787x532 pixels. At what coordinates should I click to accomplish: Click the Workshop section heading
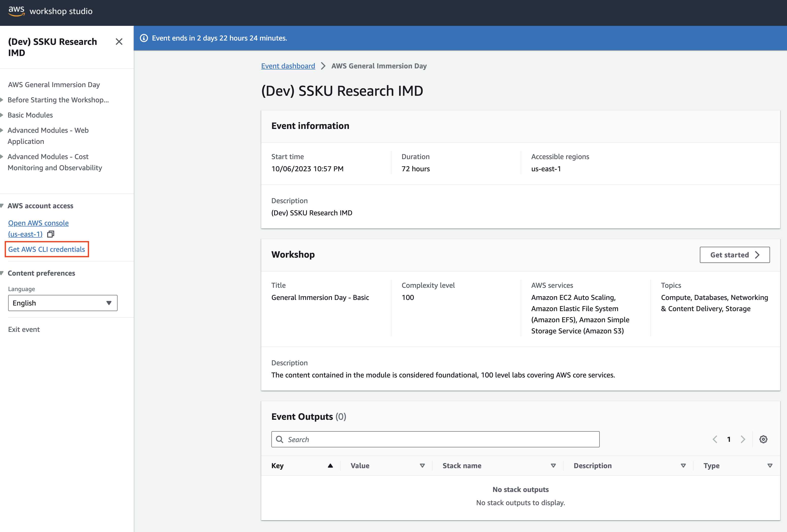[293, 254]
